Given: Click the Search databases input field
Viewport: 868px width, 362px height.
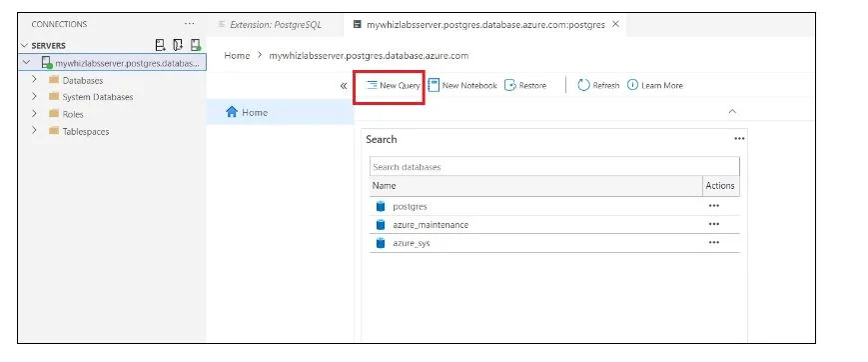Looking at the screenshot, I should 554,166.
